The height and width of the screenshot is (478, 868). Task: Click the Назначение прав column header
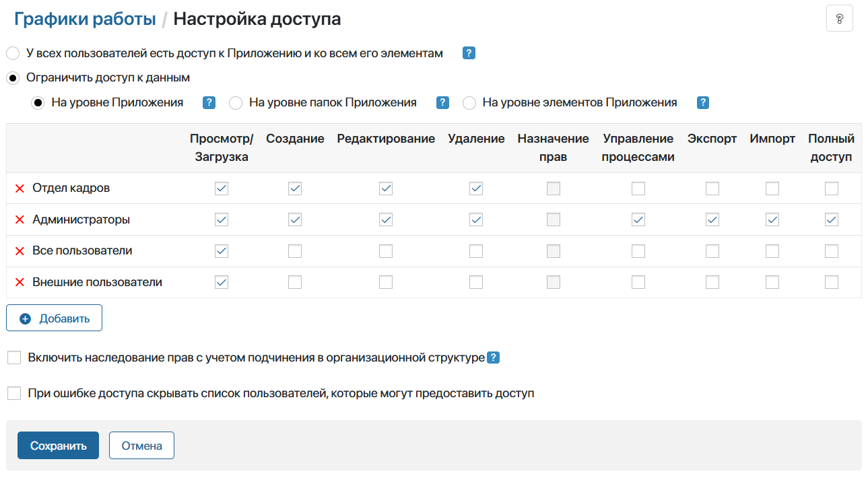[x=553, y=148]
